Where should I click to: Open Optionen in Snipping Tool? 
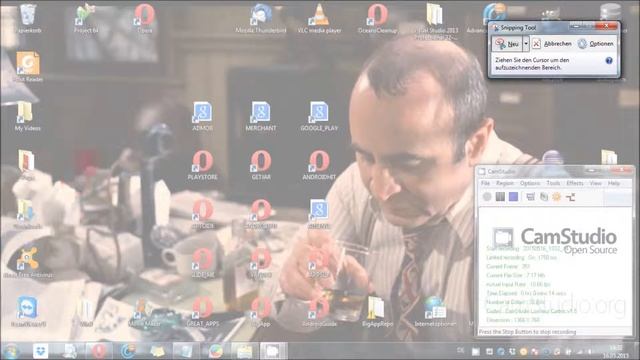(x=596, y=44)
